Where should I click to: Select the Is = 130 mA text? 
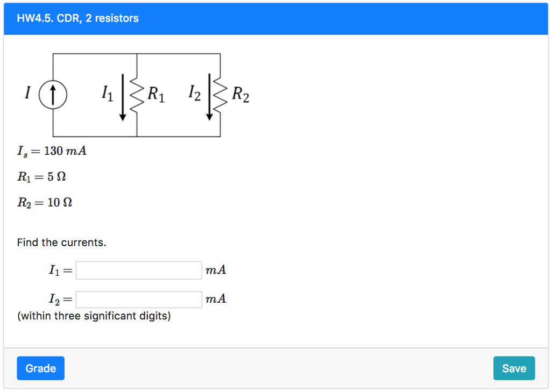click(52, 151)
